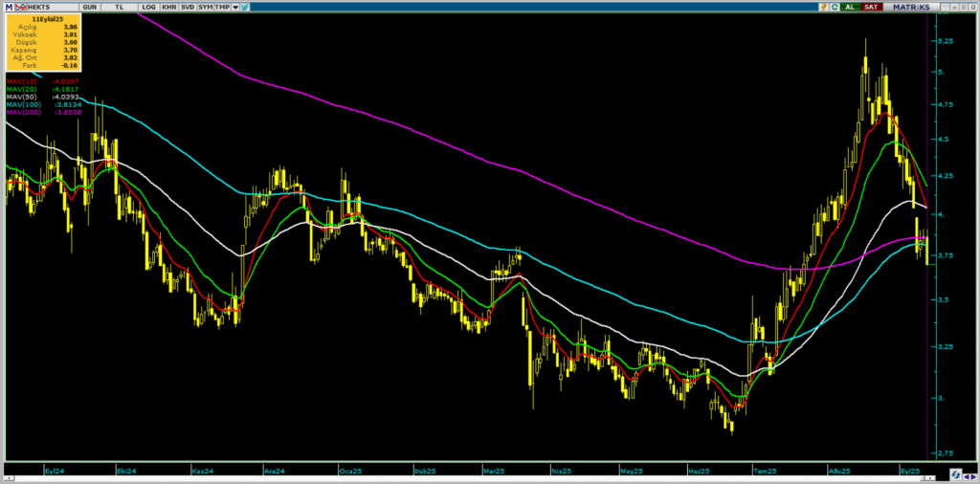Toggle the KHN option in the toolbar
Viewport: 980px width, 484px height.
click(168, 7)
